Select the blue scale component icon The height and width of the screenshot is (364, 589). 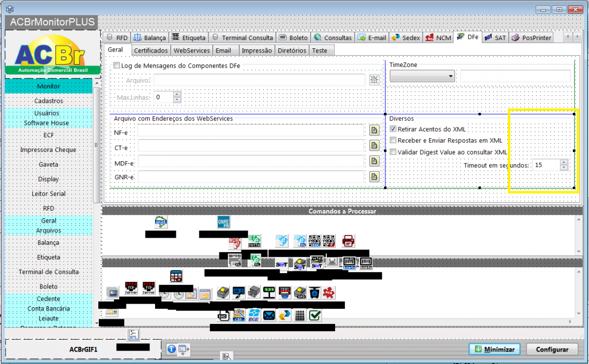315,292
